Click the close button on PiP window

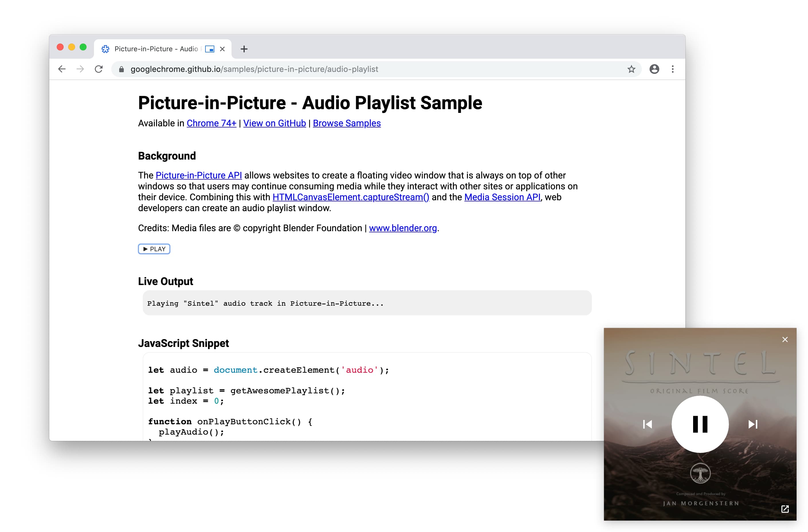[x=785, y=338]
